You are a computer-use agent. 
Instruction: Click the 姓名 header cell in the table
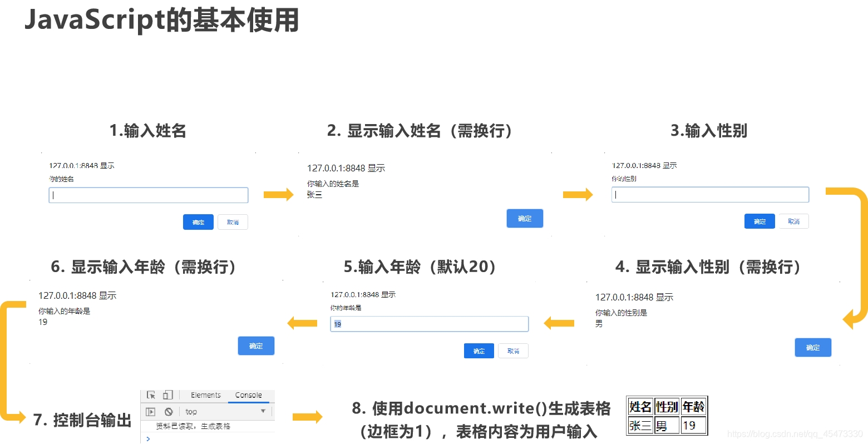pos(640,407)
